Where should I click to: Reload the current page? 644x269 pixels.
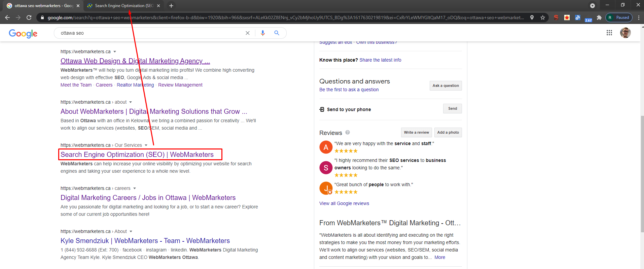pos(29,18)
